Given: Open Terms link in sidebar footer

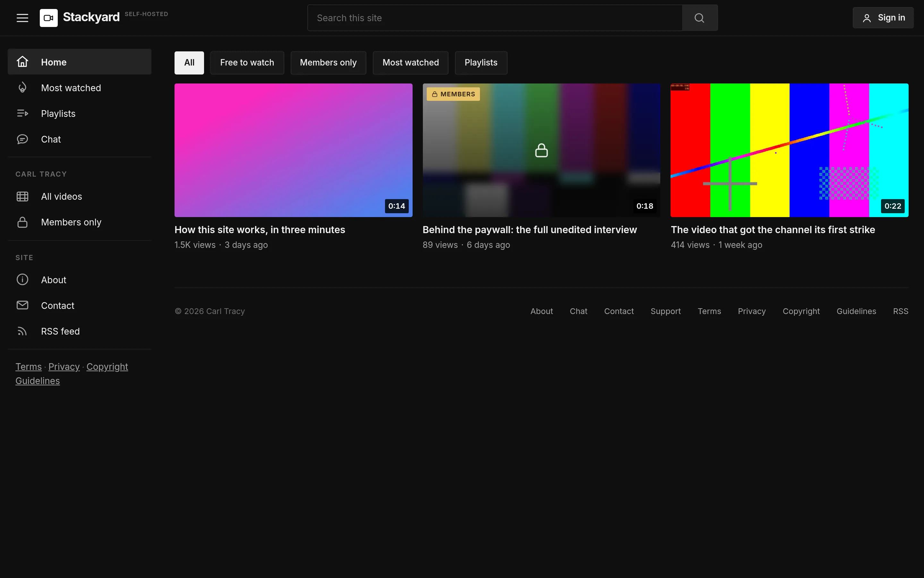Looking at the screenshot, I should click(x=28, y=367).
